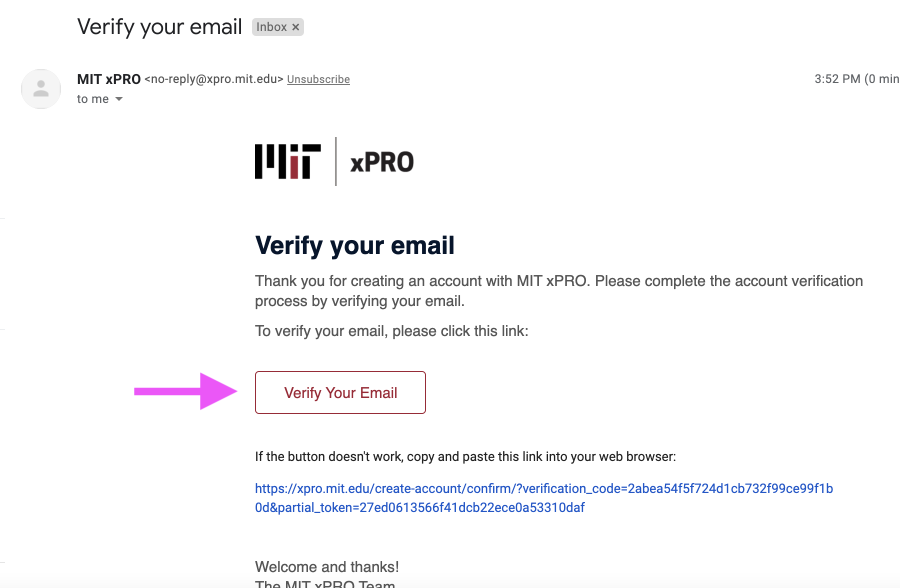Open the xpro.mit.edu confirmation URL link
This screenshot has height=588, width=900.
(x=544, y=498)
